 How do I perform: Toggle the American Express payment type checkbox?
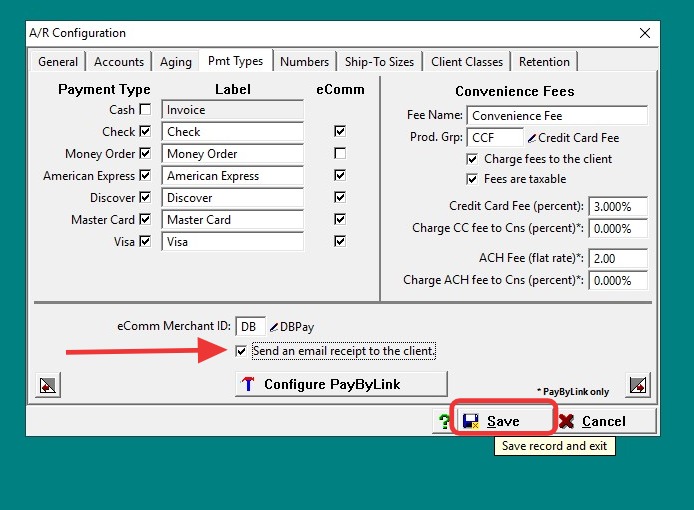pos(145,175)
